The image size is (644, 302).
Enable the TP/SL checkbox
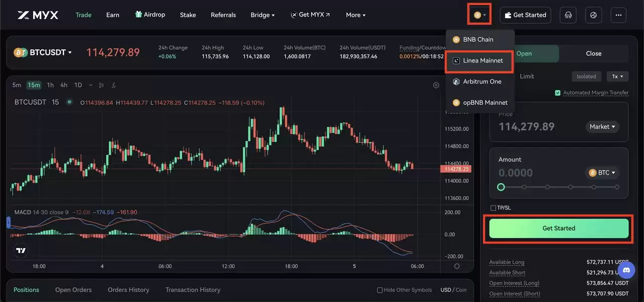click(x=493, y=207)
